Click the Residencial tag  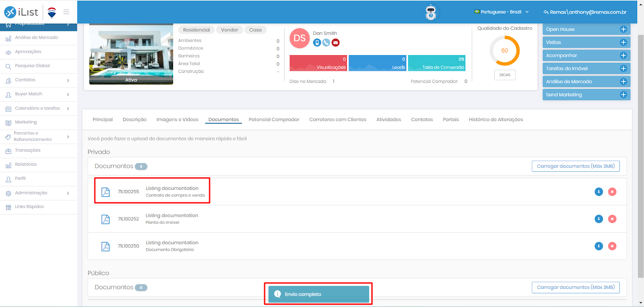click(196, 30)
